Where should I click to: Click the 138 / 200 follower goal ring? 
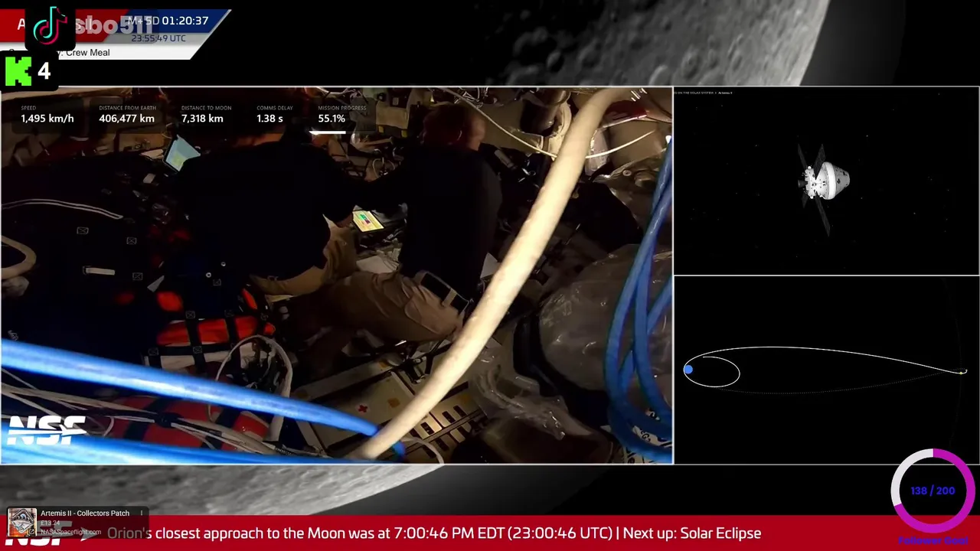[x=933, y=491]
